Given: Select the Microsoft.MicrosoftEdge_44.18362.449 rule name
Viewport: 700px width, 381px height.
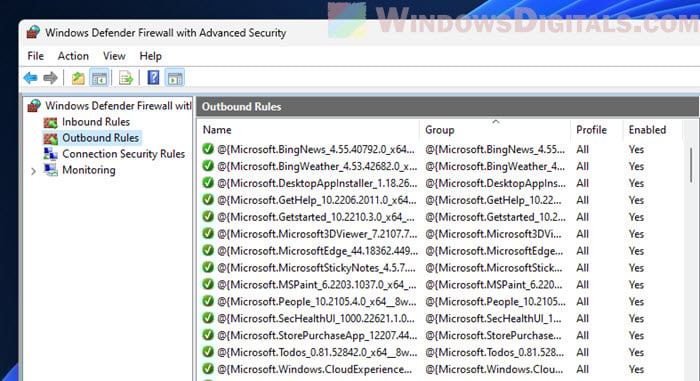Looking at the screenshot, I should tap(317, 251).
